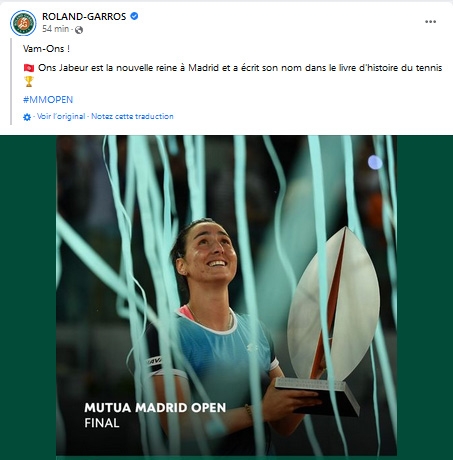Click Notez cette traduction link

point(132,116)
